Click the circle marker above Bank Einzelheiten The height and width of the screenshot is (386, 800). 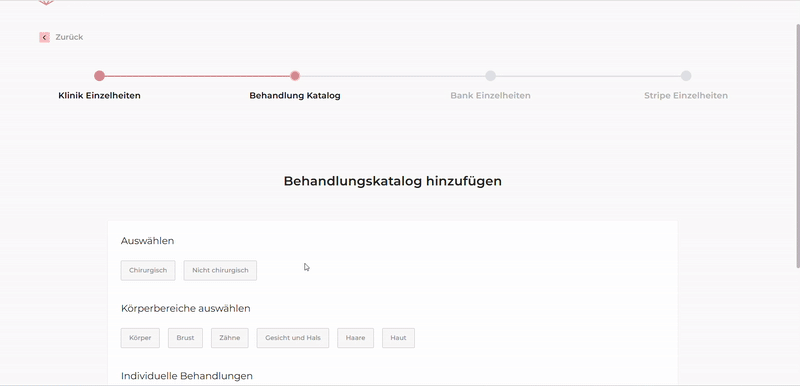490,76
